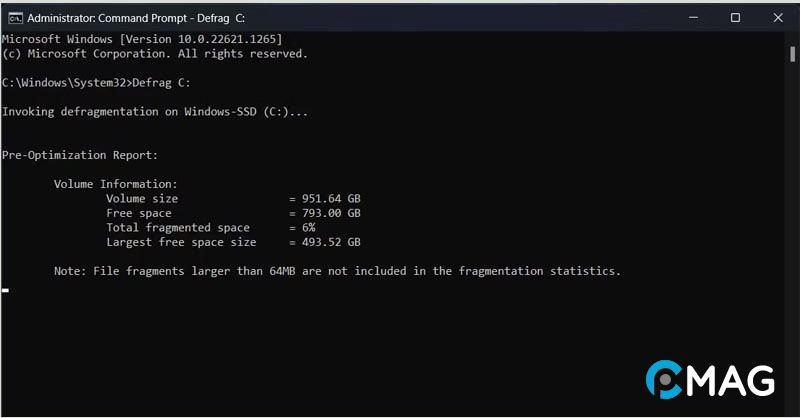Open the Command Prompt system menu icon
The image size is (800, 418).
pos(14,18)
